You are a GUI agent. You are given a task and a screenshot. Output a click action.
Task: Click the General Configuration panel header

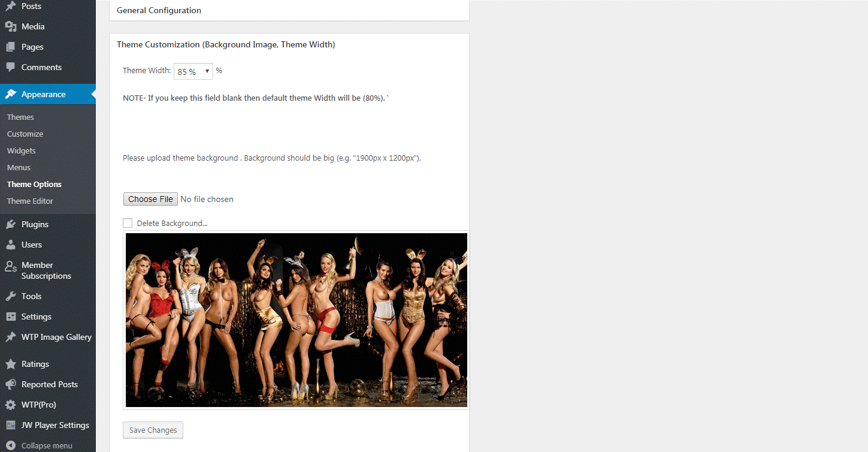click(289, 10)
